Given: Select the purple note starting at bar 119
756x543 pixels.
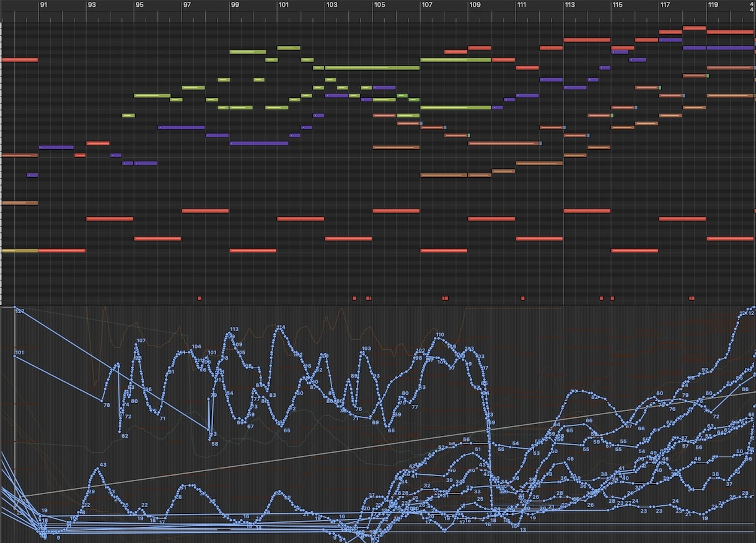Looking at the screenshot, I should [730, 48].
